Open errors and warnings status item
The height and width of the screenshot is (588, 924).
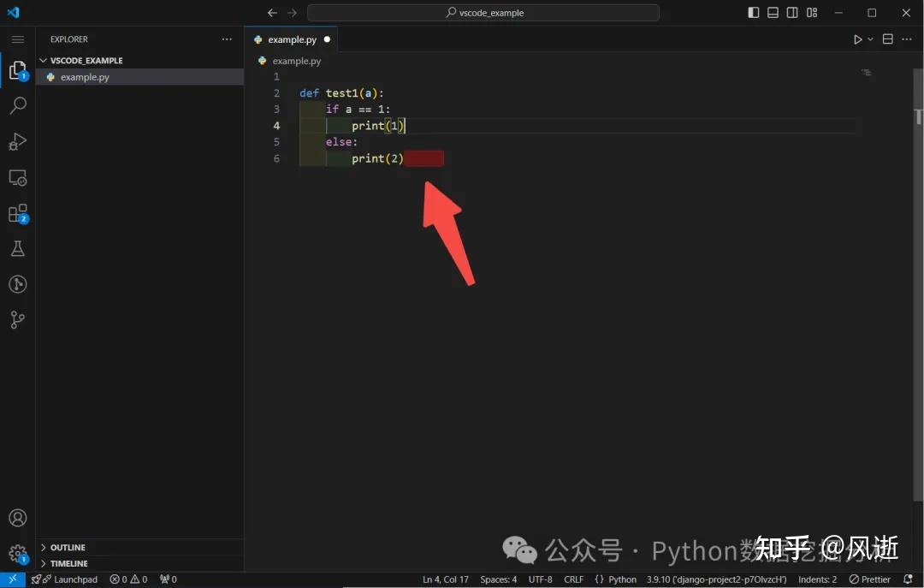(x=128, y=579)
